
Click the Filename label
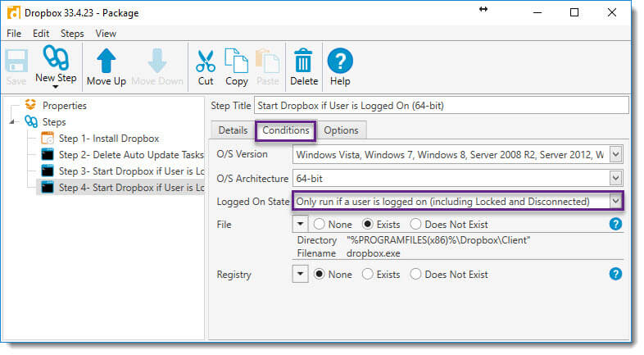(316, 253)
